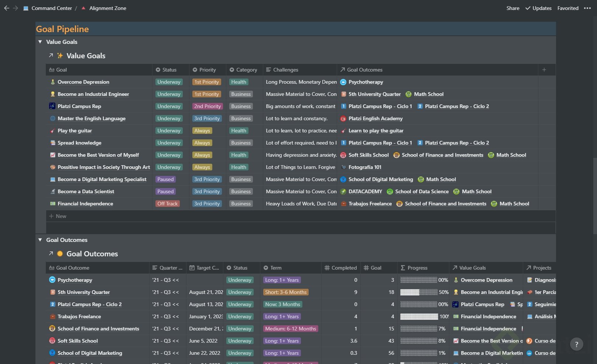597x364 pixels.
Task: Click the Command Center laptop icon
Action: [26, 8]
